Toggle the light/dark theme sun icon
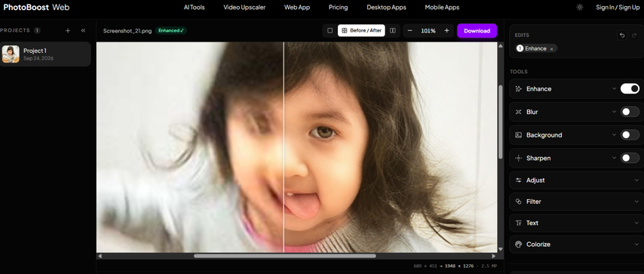 [x=579, y=7]
